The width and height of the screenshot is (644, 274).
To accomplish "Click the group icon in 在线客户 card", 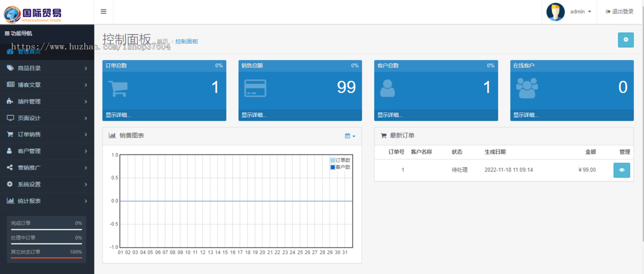I will 527,88.
